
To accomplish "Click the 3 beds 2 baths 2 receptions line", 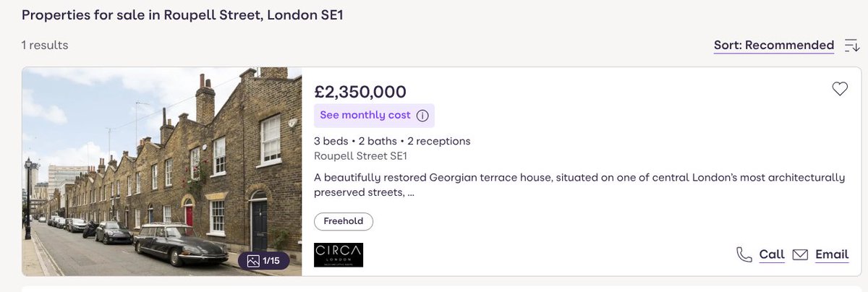I will [392, 141].
